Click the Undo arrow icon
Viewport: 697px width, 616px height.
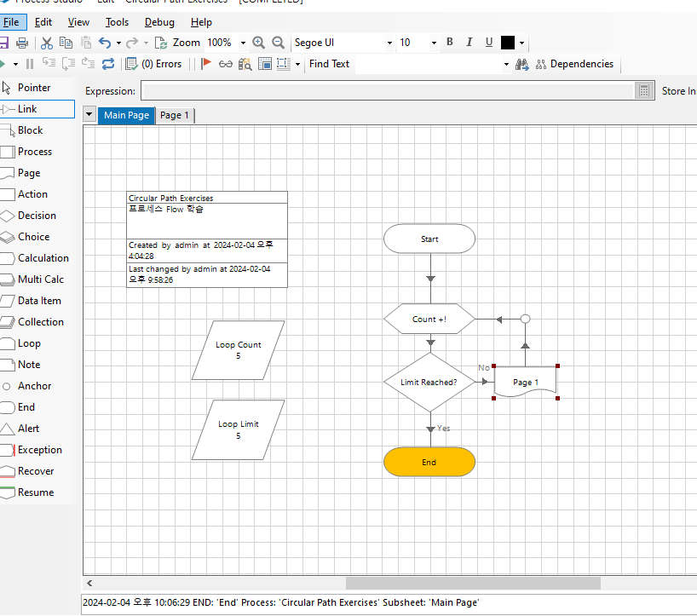[105, 43]
